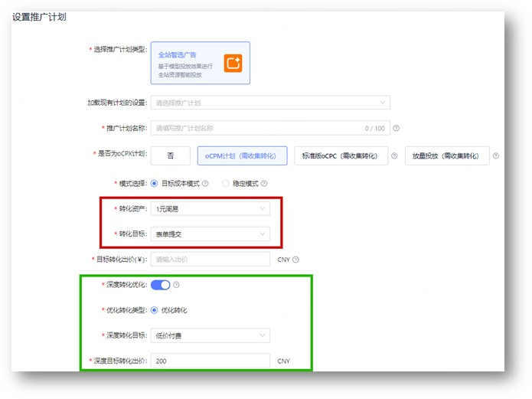Select the 优化转化 radio option
Screen dimensions: 532x399
click(x=155, y=310)
